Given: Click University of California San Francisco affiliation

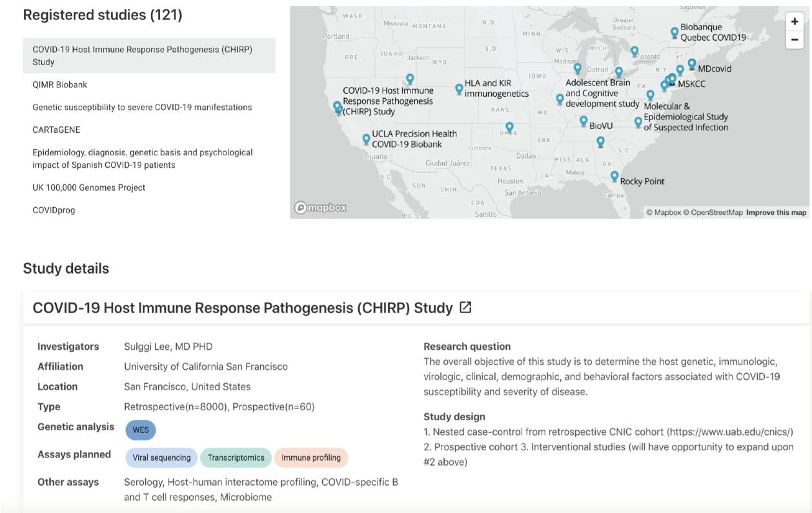Looking at the screenshot, I should 206,367.
